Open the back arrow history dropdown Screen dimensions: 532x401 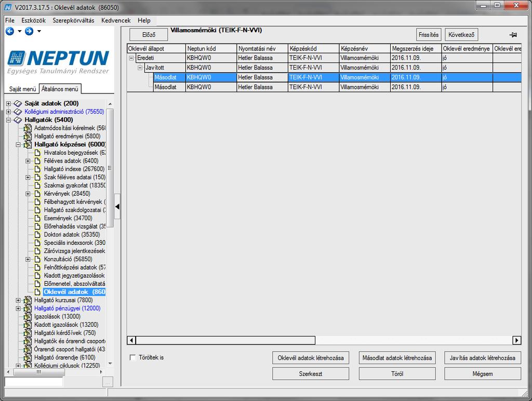[x=19, y=31]
